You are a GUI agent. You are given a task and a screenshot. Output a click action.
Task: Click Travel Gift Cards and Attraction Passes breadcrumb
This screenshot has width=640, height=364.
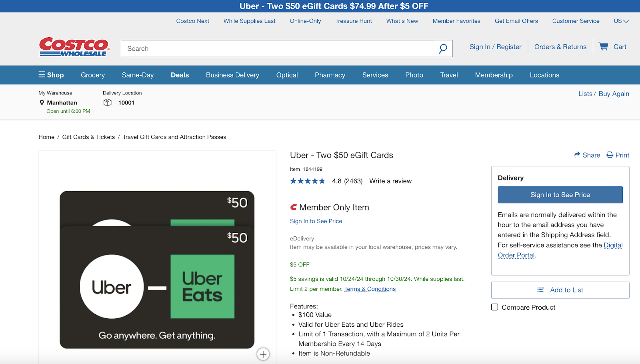[174, 137]
